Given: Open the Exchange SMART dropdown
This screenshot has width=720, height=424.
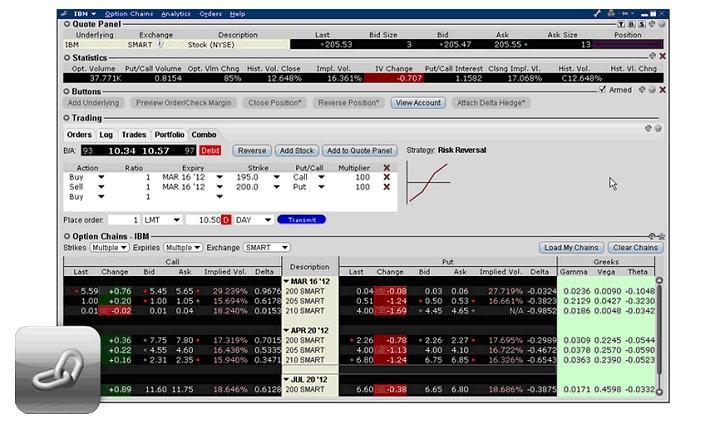Looking at the screenshot, I should [x=266, y=248].
